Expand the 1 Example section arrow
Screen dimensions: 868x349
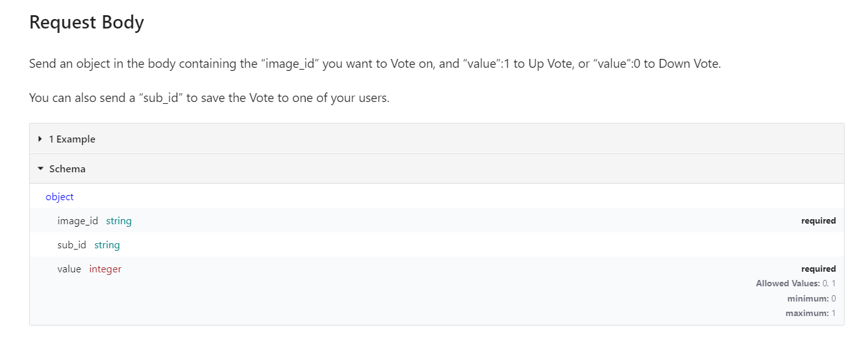40,139
